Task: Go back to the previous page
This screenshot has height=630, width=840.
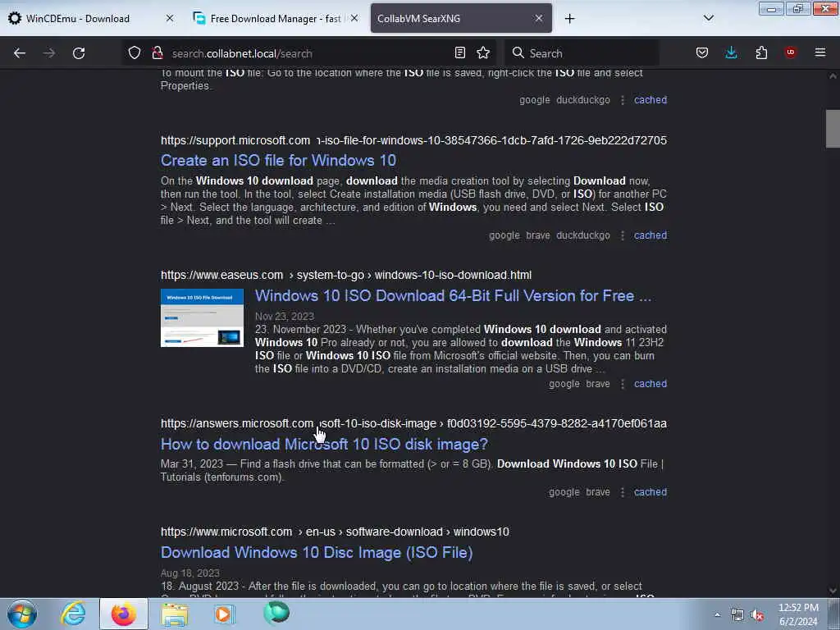Action: click(x=20, y=53)
